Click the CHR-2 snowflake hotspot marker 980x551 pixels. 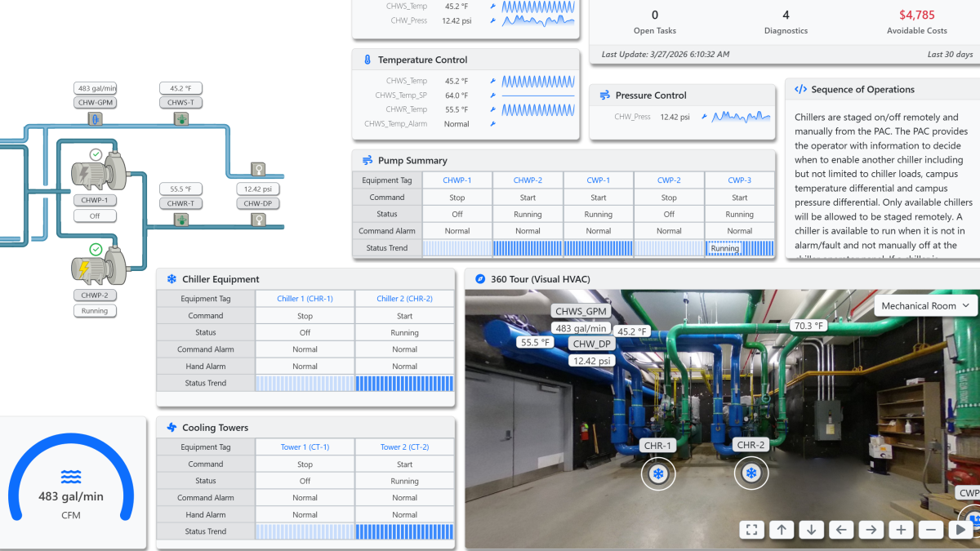click(751, 473)
